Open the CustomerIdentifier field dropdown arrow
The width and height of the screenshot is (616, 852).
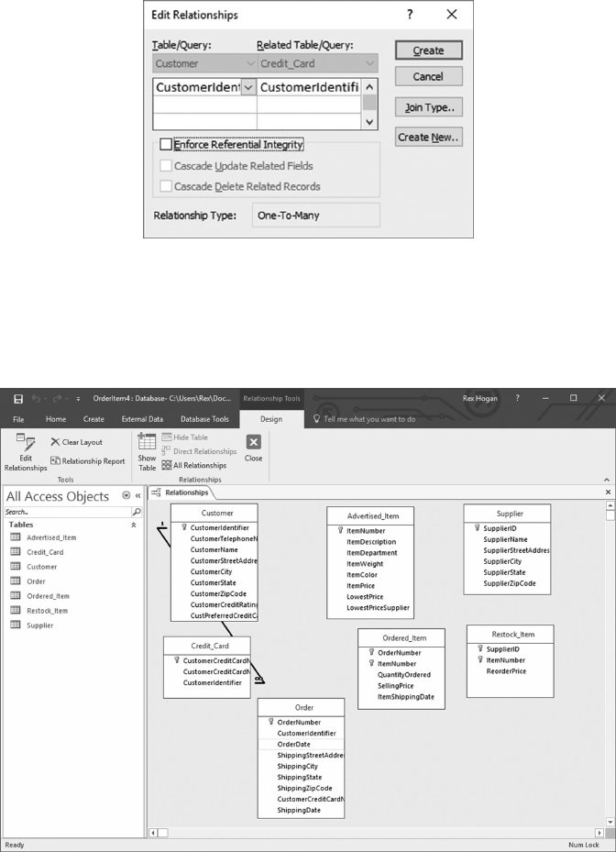(x=248, y=87)
